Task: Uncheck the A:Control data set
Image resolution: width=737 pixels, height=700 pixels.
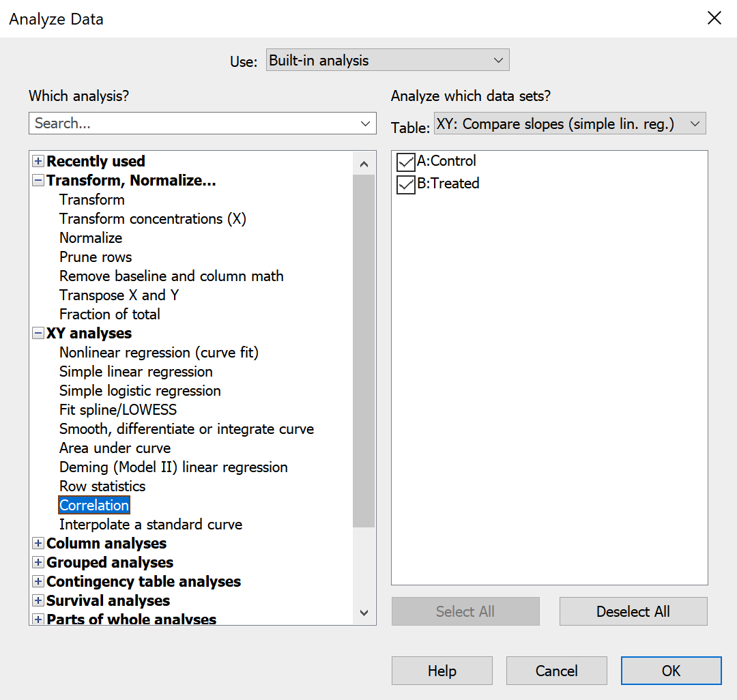Action: [406, 162]
